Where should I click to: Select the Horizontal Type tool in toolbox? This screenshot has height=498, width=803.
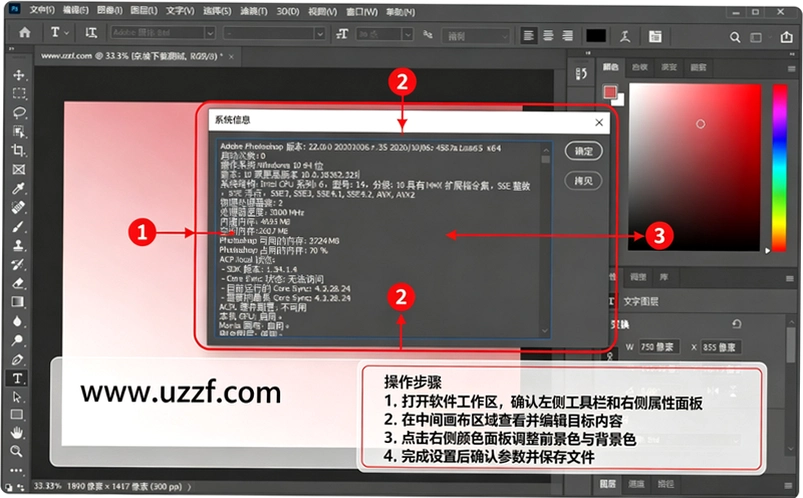point(17,378)
